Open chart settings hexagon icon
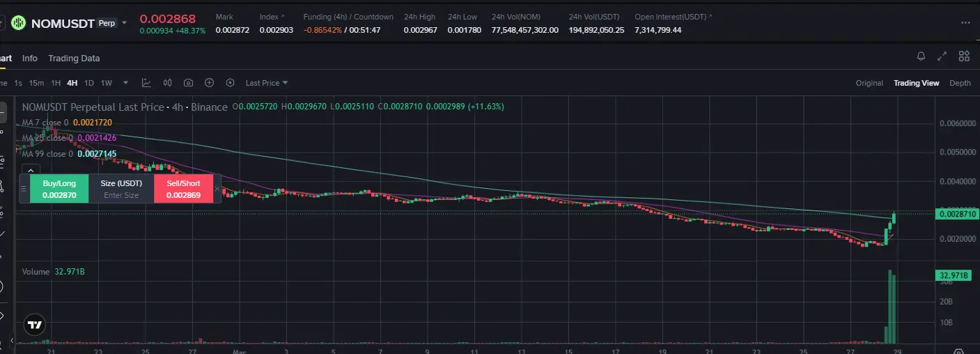This screenshot has width=980, height=354. tap(230, 83)
